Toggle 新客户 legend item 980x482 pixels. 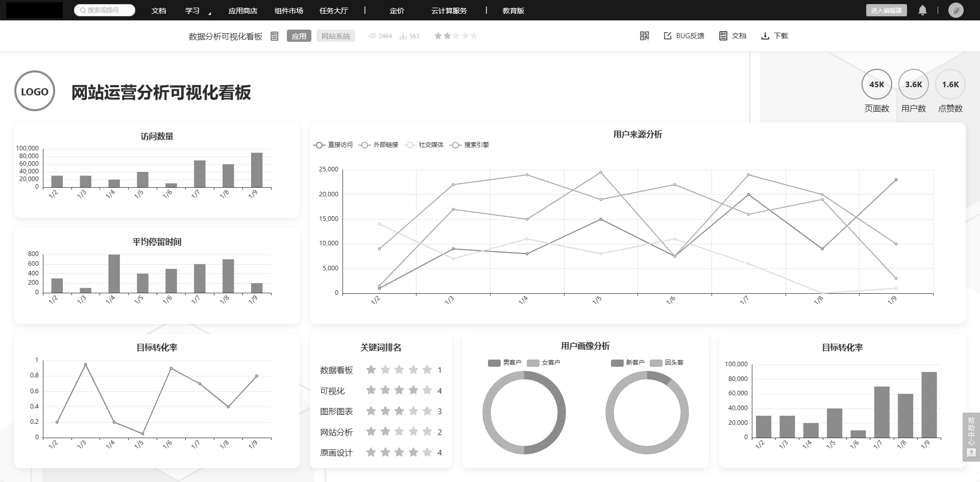(627, 363)
